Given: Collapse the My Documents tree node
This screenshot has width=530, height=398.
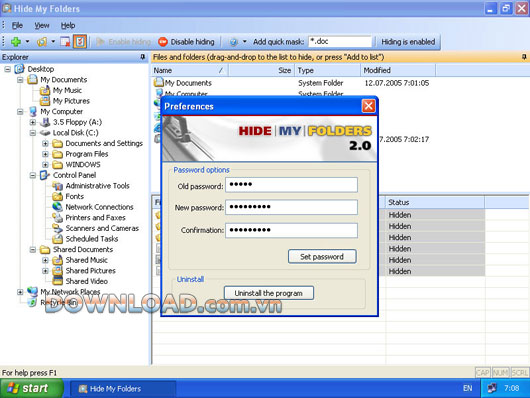Looking at the screenshot, I should point(20,80).
